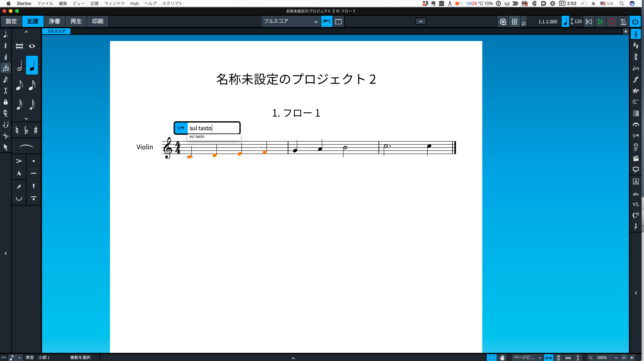
Task: Open the Repeat Endings panel
Action: click(x=636, y=102)
